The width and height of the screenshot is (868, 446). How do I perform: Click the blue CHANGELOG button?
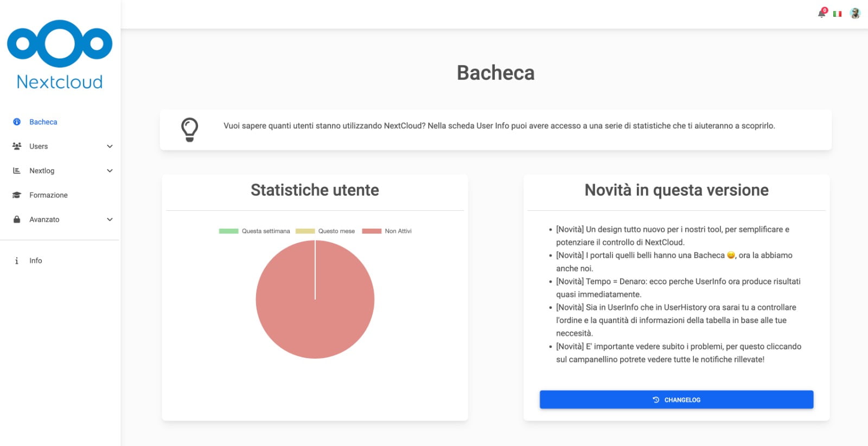pos(676,399)
